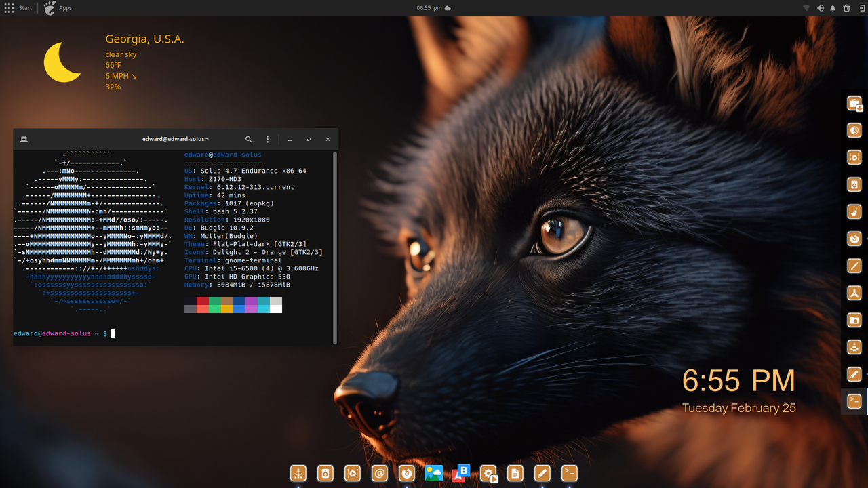The image size is (868, 488).
Task: Open the notifications bell in top panel
Action: pos(833,8)
